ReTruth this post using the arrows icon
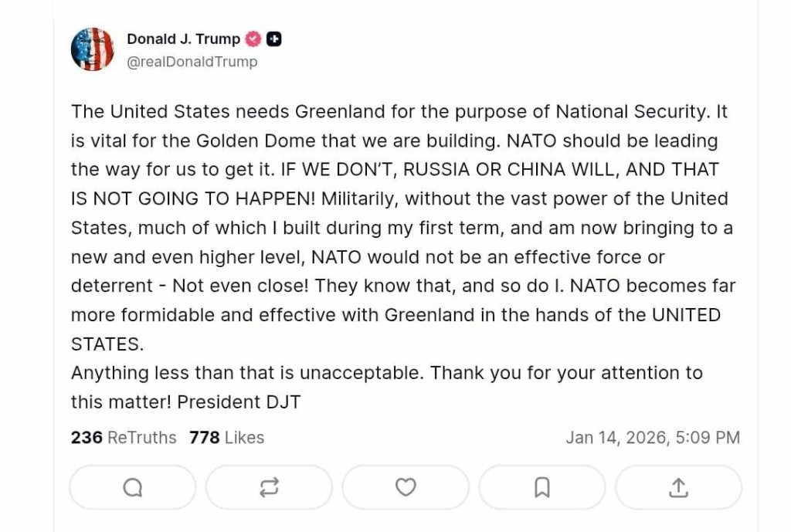Viewport: 791px width, 532px height. (x=269, y=487)
